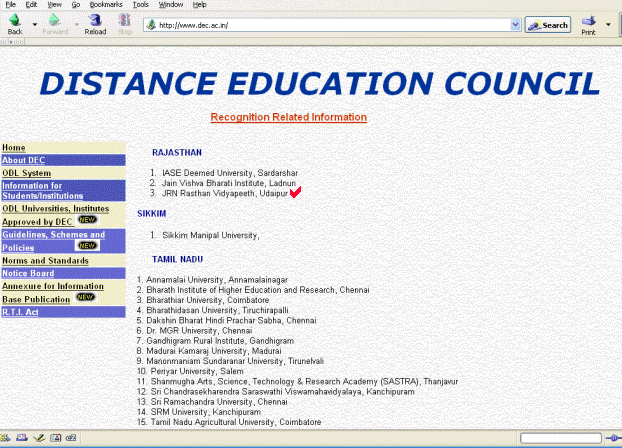Viewport: 622px width, 448px height.
Task: Open the Edit menu
Action: coord(31,5)
